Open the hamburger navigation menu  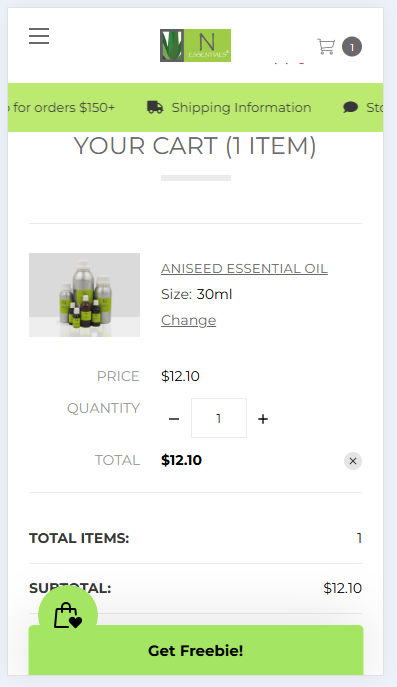[x=39, y=36]
